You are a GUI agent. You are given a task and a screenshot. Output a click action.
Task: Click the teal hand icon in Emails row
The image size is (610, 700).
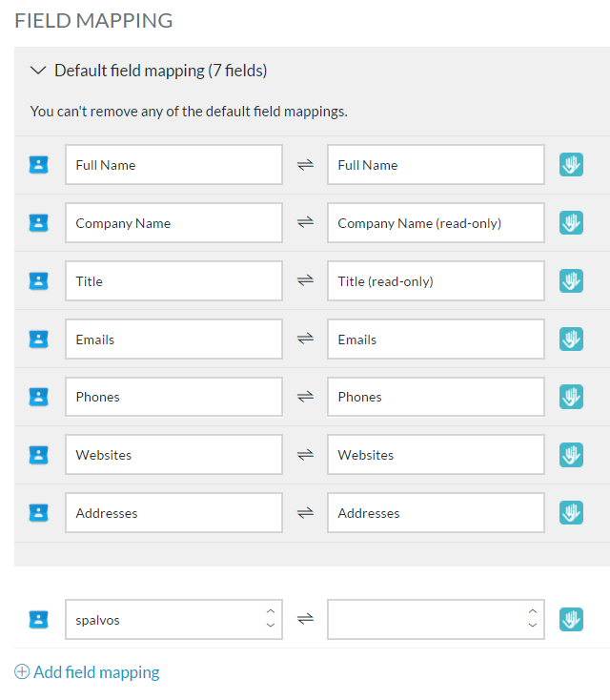click(571, 339)
